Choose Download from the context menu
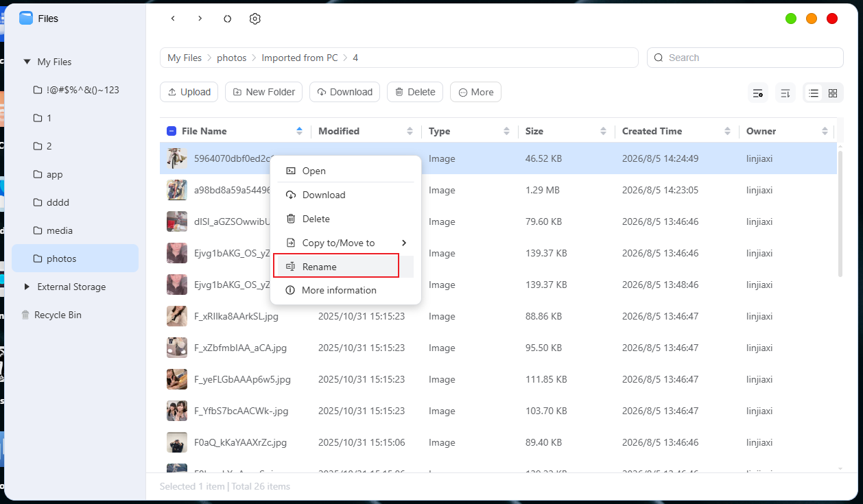Image resolution: width=863 pixels, height=504 pixels. pyautogui.click(x=346, y=195)
